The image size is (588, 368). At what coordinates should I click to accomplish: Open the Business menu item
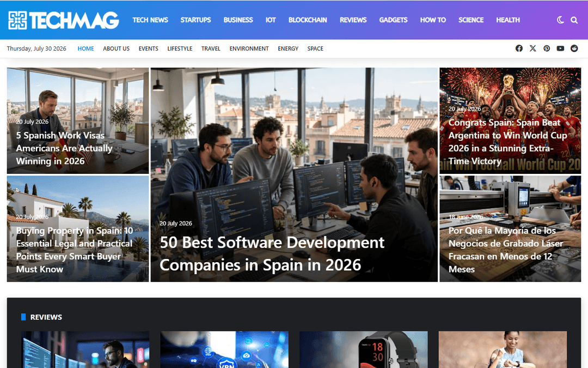(x=238, y=20)
